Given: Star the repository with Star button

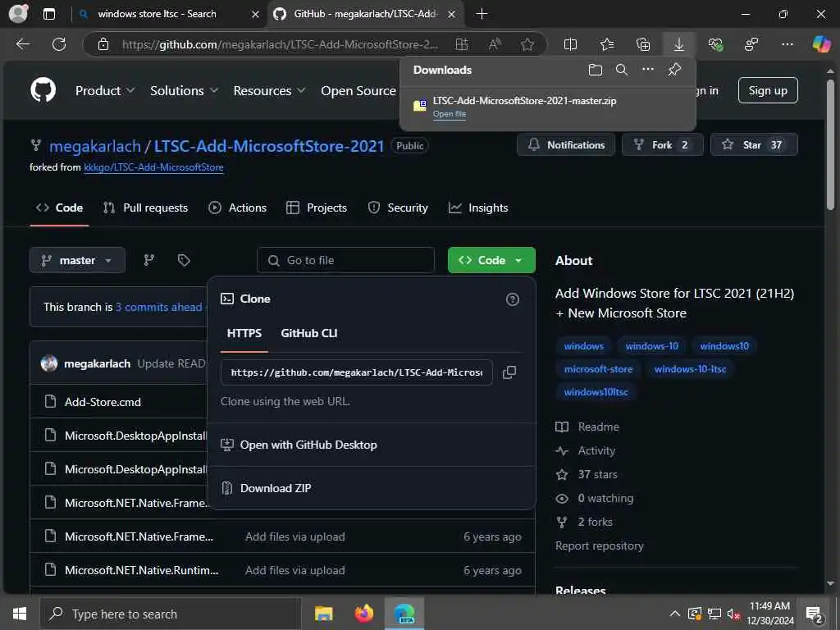Looking at the screenshot, I should (x=754, y=145).
